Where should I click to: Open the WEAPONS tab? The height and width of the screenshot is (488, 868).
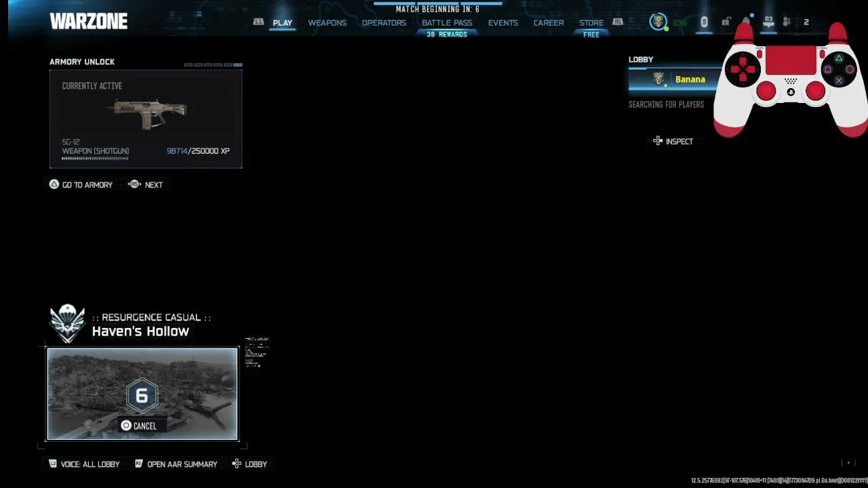(327, 22)
